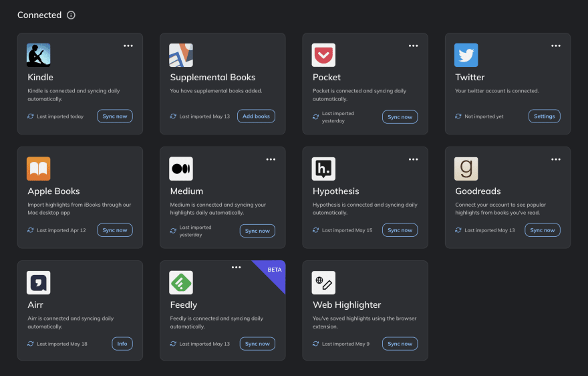The height and width of the screenshot is (376, 588).
Task: Open the Kindle card three-dot menu
Action: (x=128, y=45)
